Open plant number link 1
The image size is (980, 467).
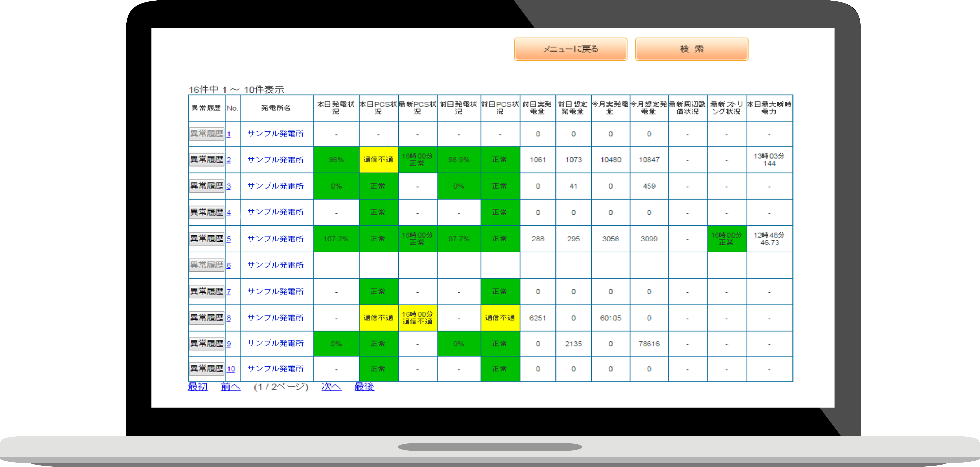pyautogui.click(x=229, y=134)
